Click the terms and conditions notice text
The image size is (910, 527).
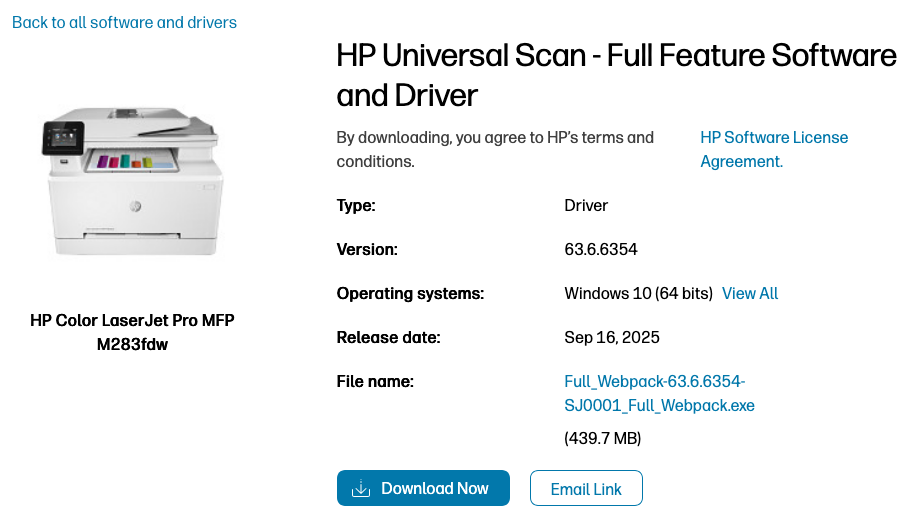click(495, 149)
